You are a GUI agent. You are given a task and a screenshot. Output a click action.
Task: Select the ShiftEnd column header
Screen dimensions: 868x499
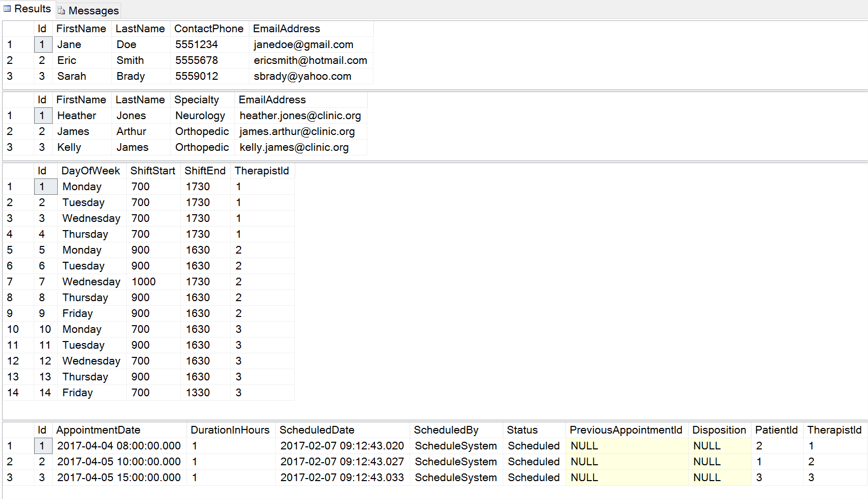205,171
